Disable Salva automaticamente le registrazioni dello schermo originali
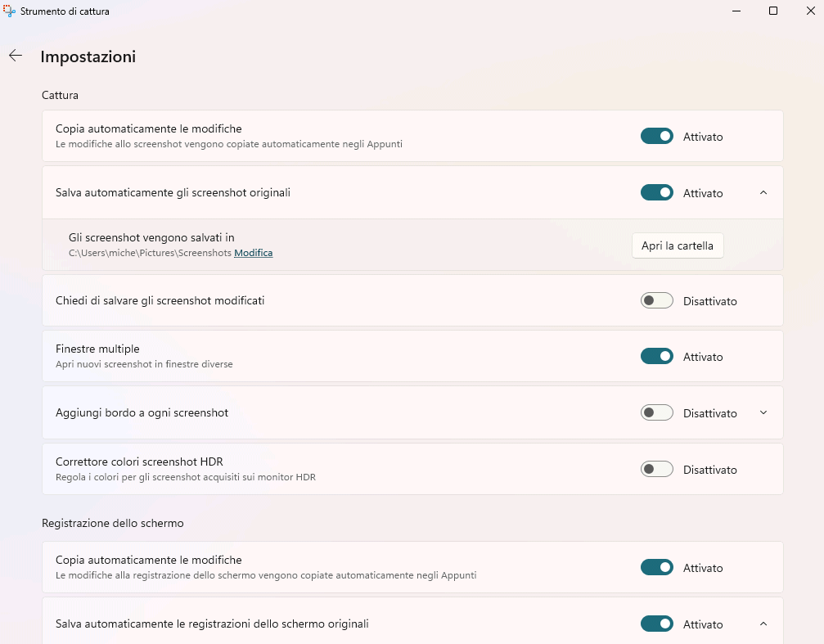Image resolution: width=824 pixels, height=644 pixels. click(x=656, y=624)
